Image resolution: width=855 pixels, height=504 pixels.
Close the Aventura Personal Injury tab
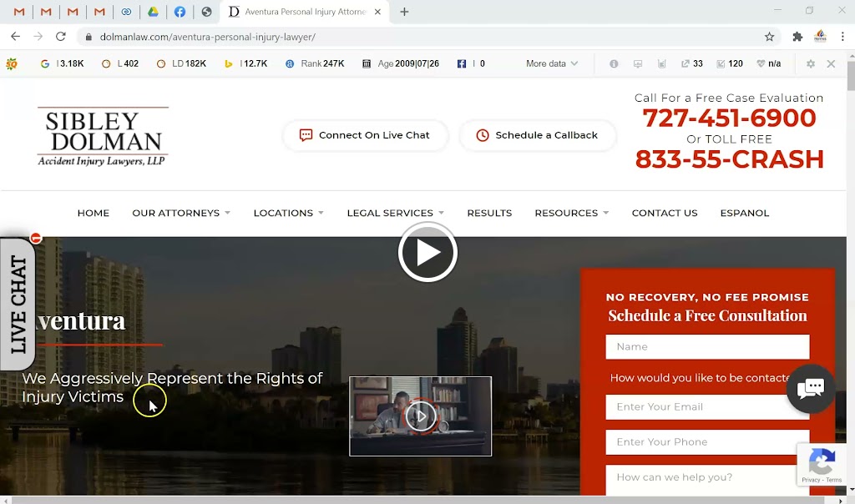(377, 12)
